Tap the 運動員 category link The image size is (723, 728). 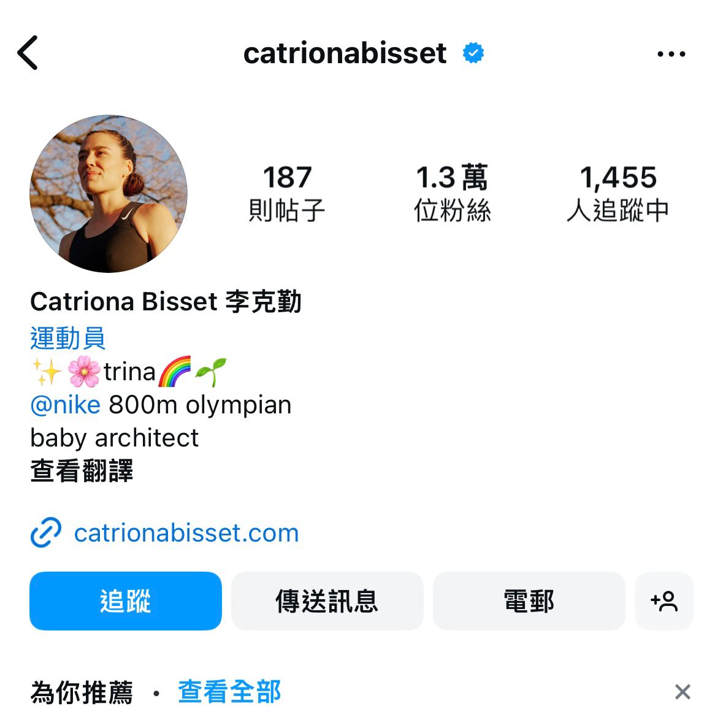[x=68, y=337]
